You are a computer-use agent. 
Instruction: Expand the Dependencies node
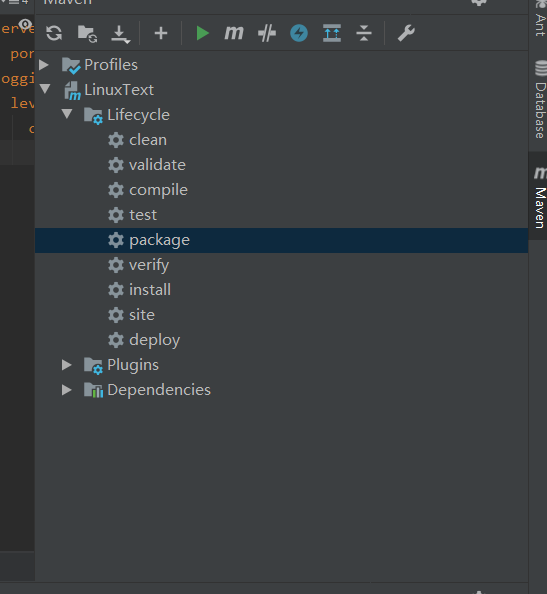point(67,390)
